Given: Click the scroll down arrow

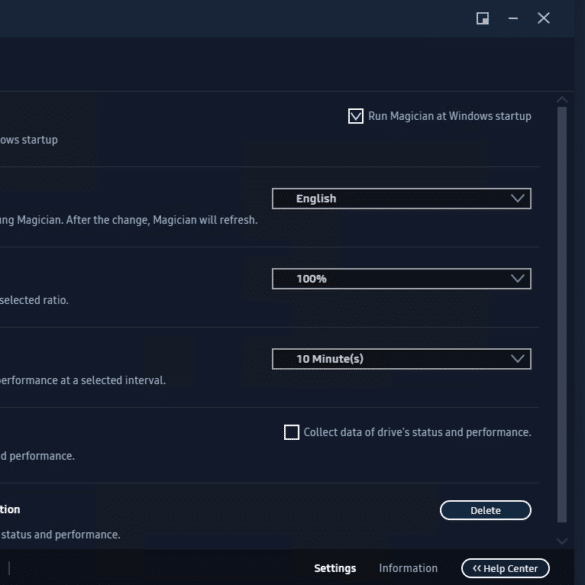Looking at the screenshot, I should pyautogui.click(x=562, y=541).
